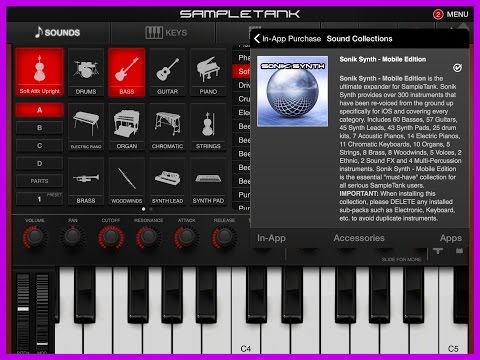The height and width of the screenshot is (360, 480).
Task: Adjust the Pan knob
Action: pos(73,237)
